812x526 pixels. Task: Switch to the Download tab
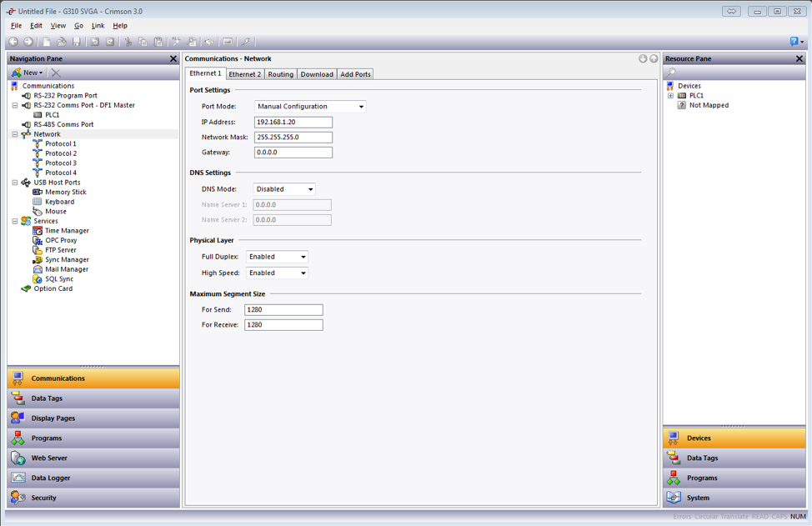click(x=317, y=74)
